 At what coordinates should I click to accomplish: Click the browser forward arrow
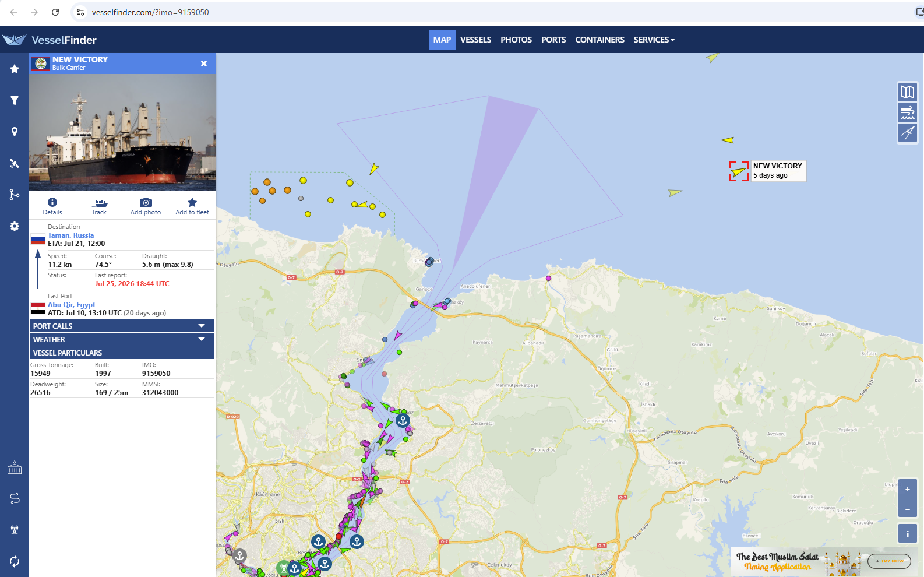click(x=34, y=12)
